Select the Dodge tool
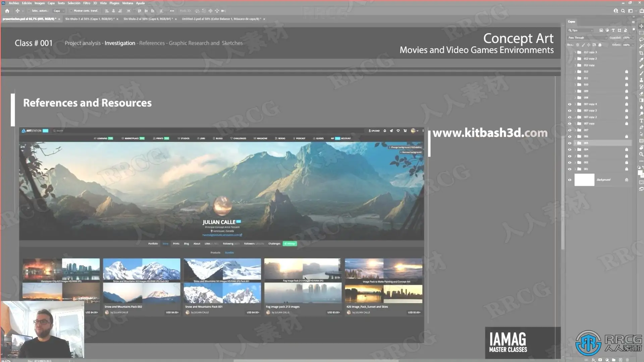Image resolution: width=644 pixels, height=362 pixels. [x=641, y=114]
